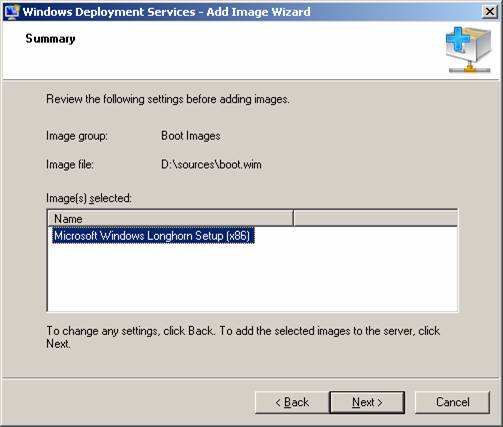Click the divider between list column headers
Screen dimensions: 503x427
[x=293, y=219]
